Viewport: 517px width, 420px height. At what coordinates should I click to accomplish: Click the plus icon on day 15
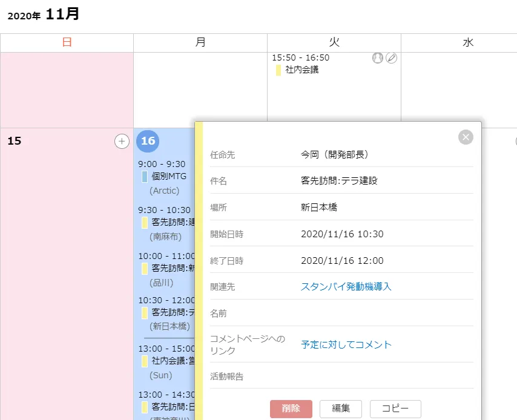(122, 142)
